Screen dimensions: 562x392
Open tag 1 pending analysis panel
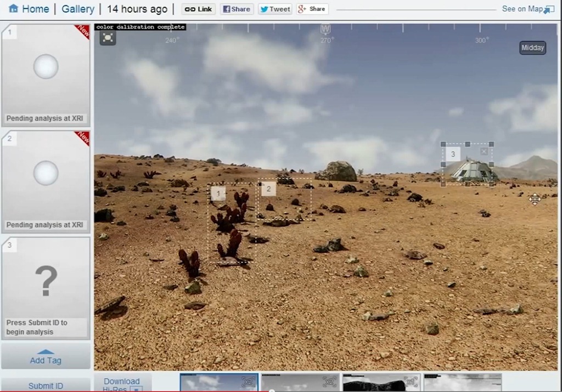(x=46, y=75)
